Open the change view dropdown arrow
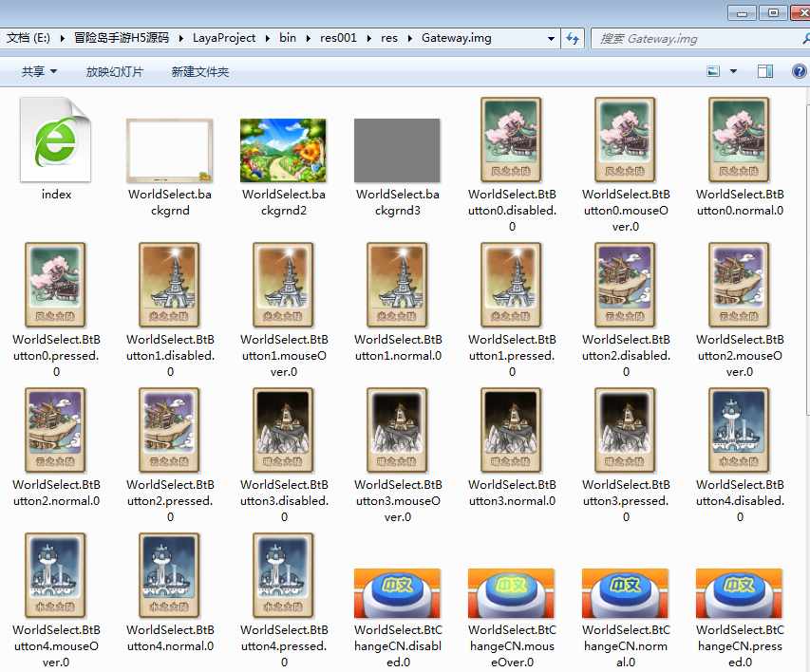The image size is (810, 672). pos(734,71)
